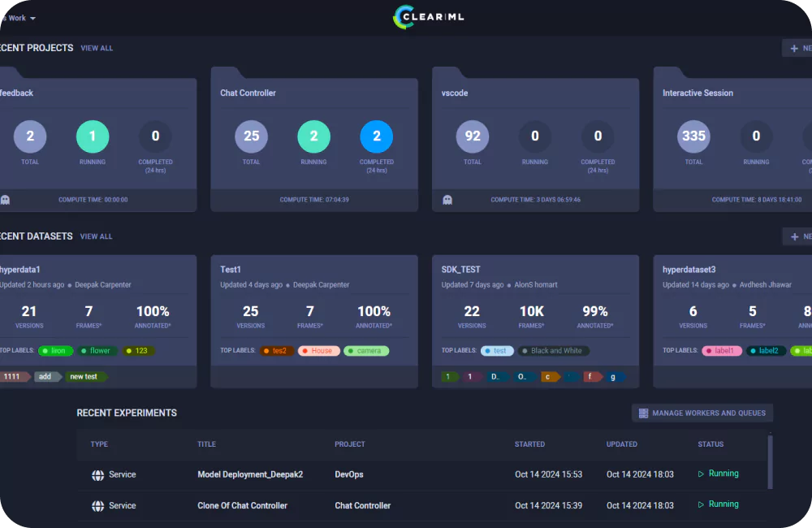
Task: Click Manage Workers and Queues button
Action: 702,413
